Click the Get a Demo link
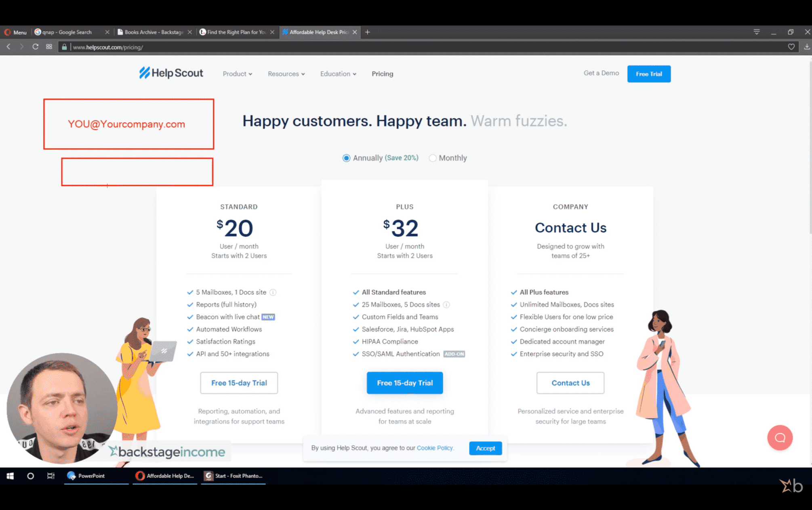The image size is (812, 510). pyautogui.click(x=601, y=73)
